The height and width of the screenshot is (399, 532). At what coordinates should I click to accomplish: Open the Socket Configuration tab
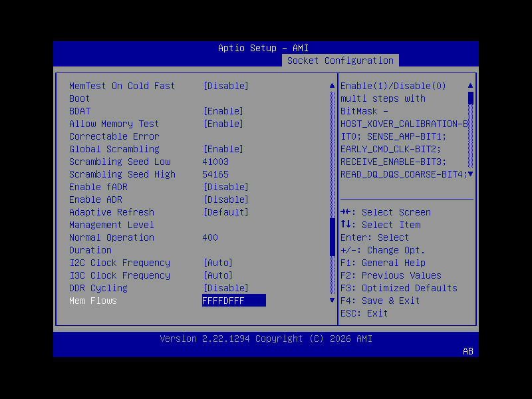pos(340,61)
